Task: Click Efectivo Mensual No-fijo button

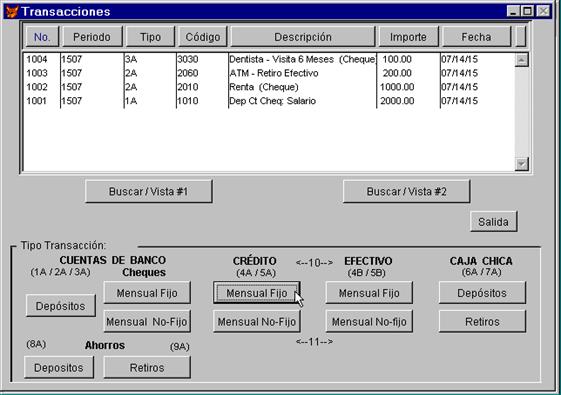Action: point(369,322)
